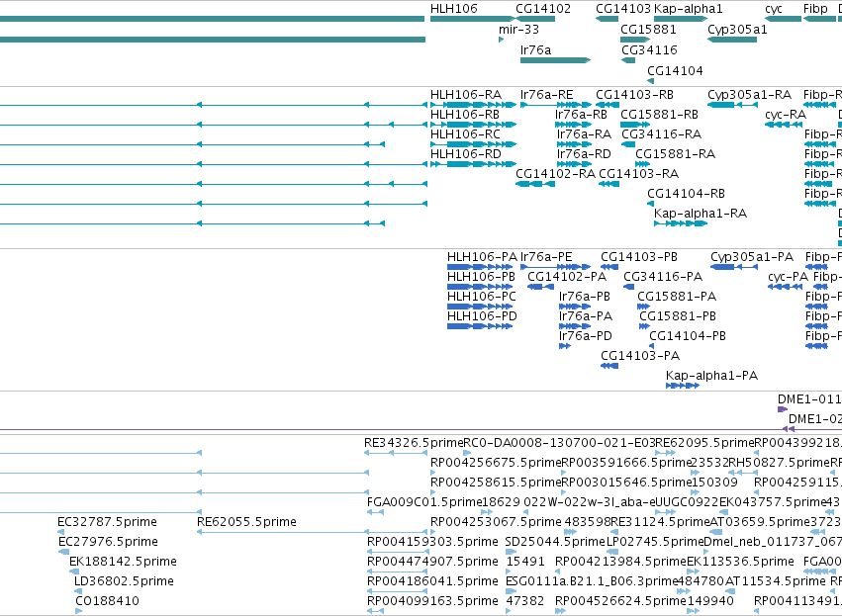Select protein label Cyp305a1-PA
Image resolution: width=842 pixels, height=616 pixels.
(x=752, y=257)
